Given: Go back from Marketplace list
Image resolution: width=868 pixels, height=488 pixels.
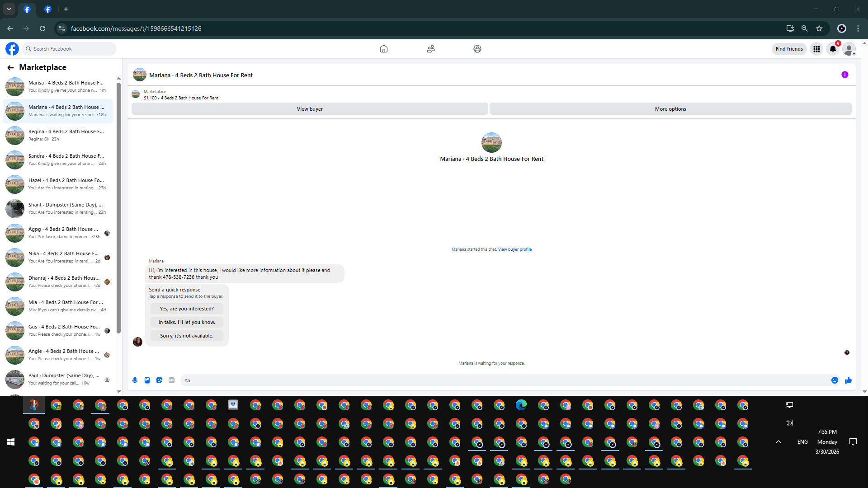Looking at the screenshot, I should [10, 68].
